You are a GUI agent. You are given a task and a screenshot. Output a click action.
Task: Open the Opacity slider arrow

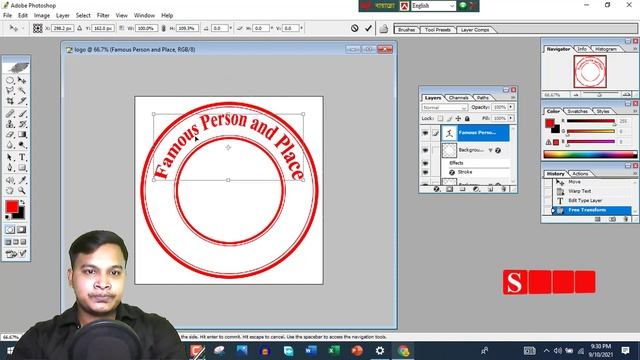click(x=511, y=107)
